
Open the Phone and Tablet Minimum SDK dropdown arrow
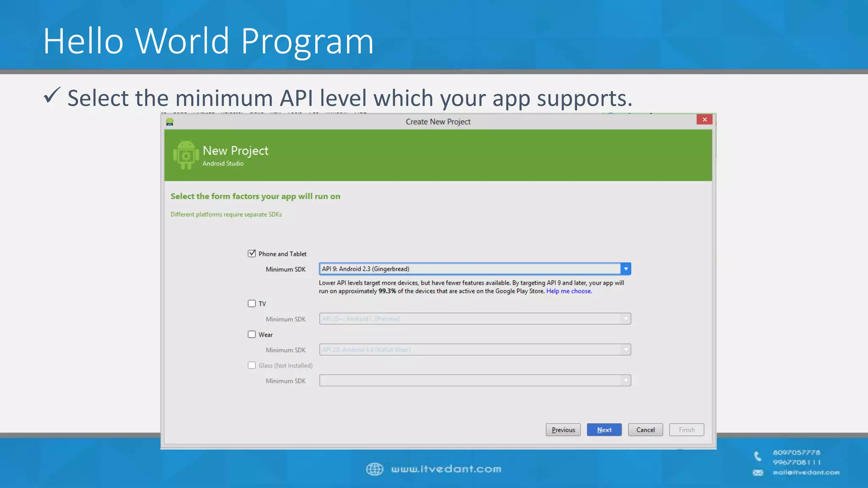point(626,269)
